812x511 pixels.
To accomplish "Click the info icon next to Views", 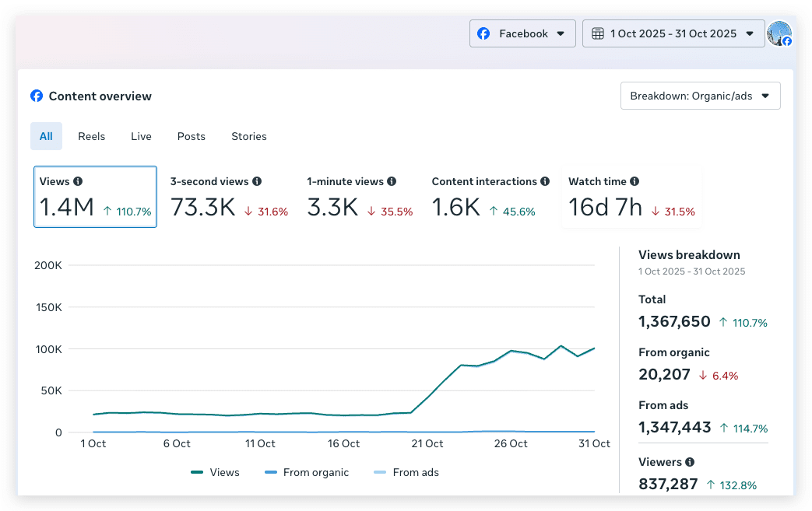I will point(78,181).
